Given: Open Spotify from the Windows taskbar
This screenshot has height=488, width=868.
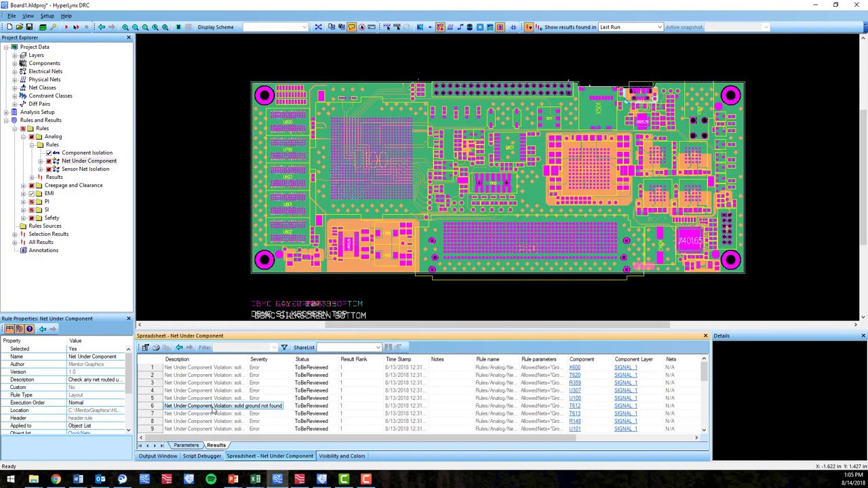Looking at the screenshot, I should coord(211,480).
